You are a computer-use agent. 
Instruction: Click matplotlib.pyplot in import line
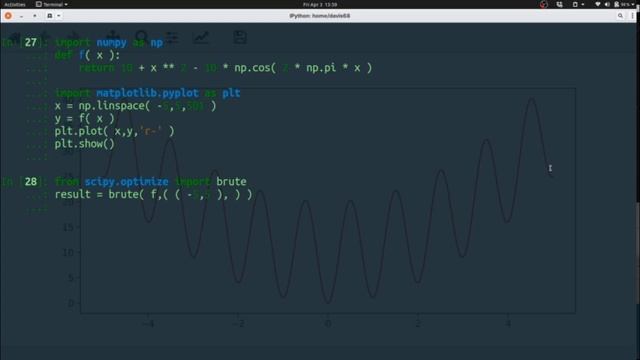pyautogui.click(x=147, y=93)
